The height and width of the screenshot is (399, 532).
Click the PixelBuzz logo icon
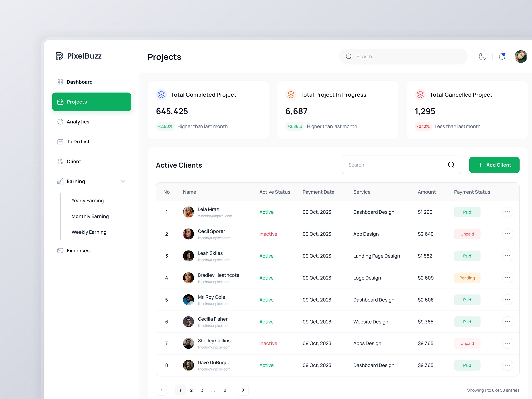pyautogui.click(x=60, y=56)
